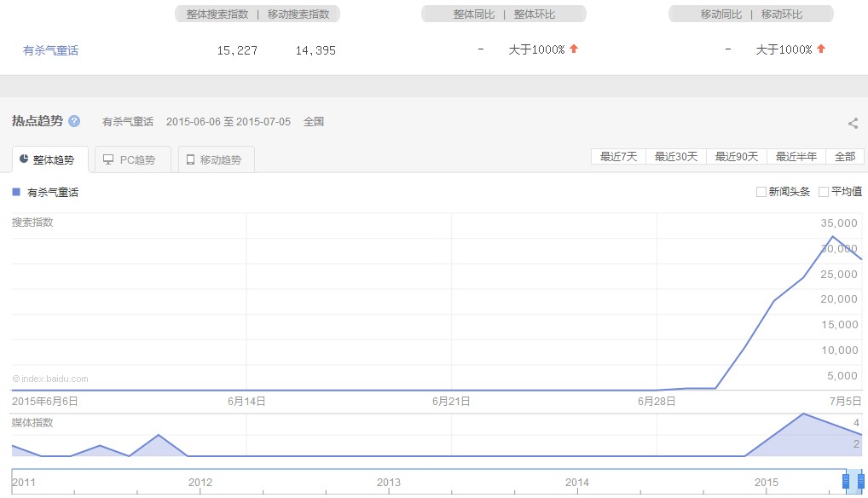
Task: Open the 有杀气童话 keyword link
Action: tap(50, 50)
